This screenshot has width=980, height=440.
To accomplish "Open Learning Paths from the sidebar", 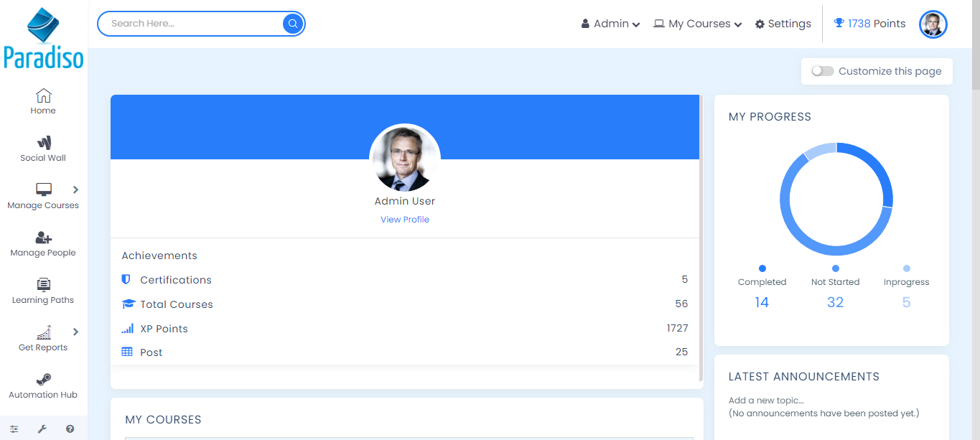I will click(x=43, y=285).
